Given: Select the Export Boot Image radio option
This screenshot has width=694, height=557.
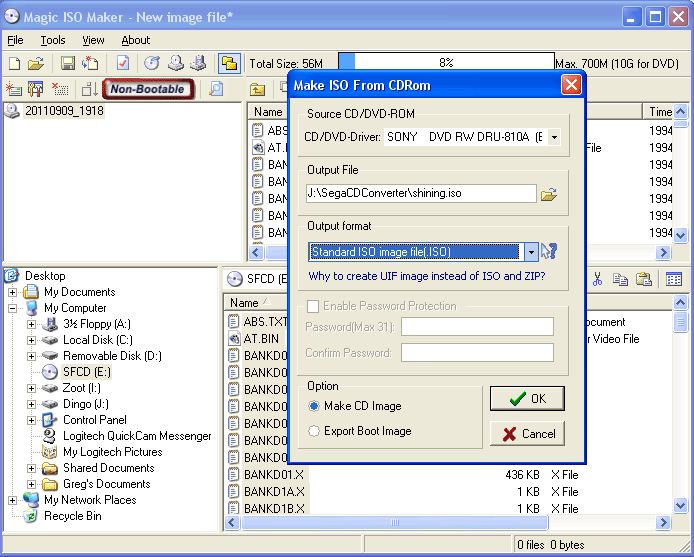Looking at the screenshot, I should point(314,431).
